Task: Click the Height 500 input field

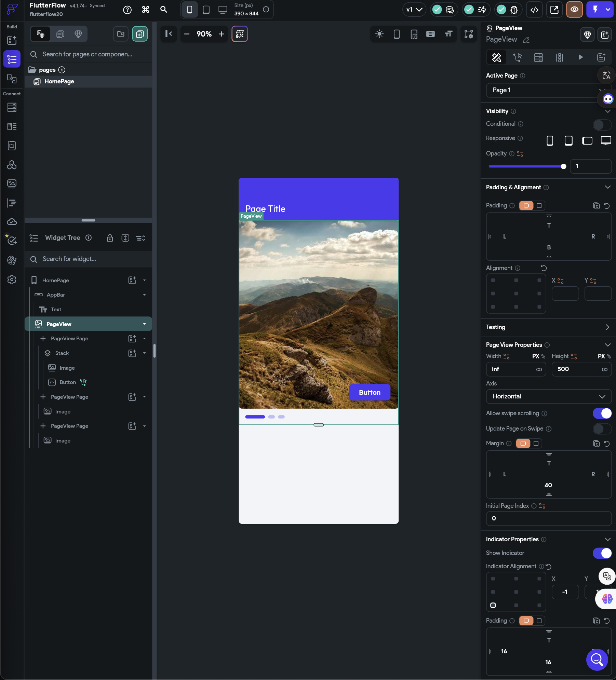Action: (581, 369)
